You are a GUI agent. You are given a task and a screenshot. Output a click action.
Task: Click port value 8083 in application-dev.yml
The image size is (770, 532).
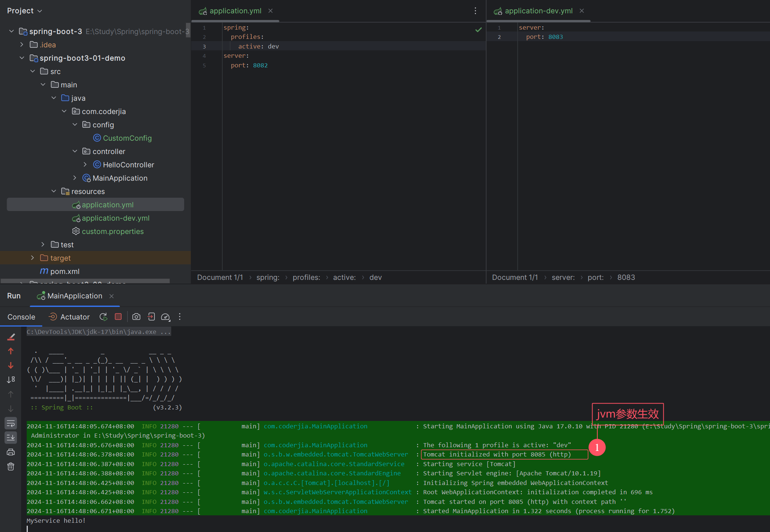pyautogui.click(x=555, y=37)
